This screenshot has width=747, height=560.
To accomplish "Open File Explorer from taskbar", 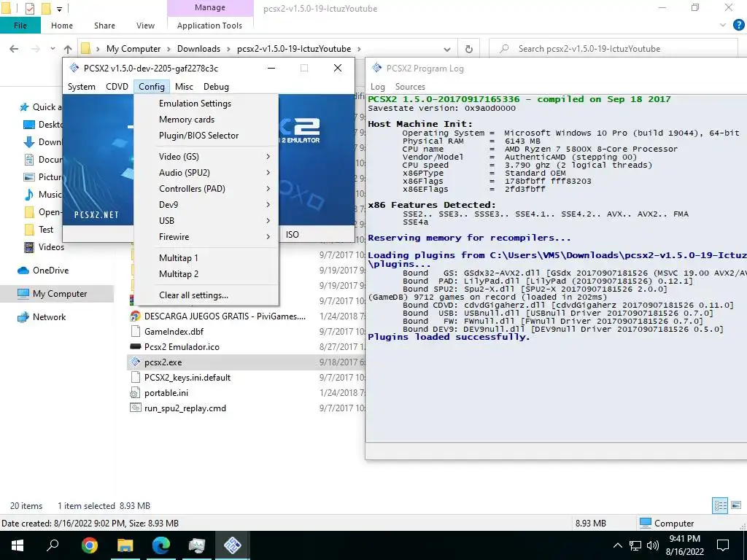I will [x=125, y=545].
